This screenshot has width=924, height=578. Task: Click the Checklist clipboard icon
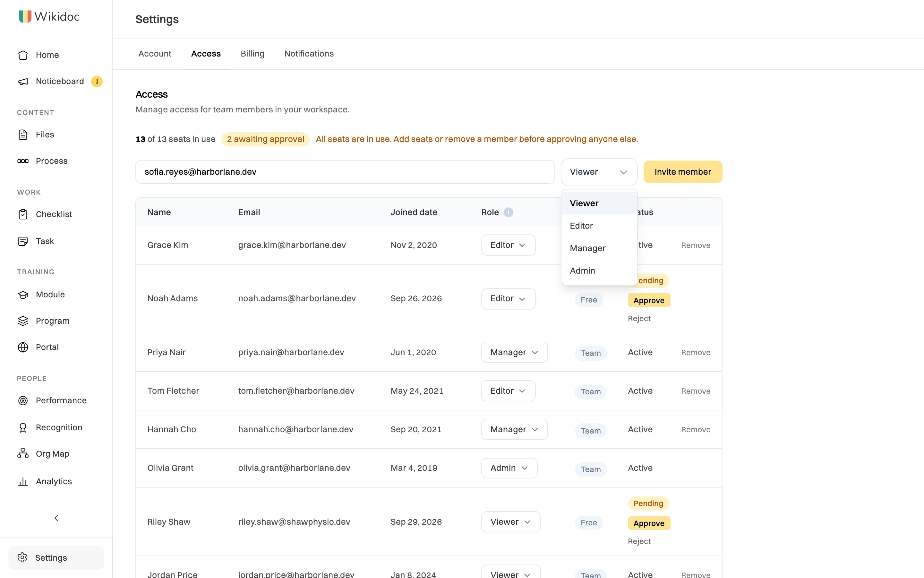pyautogui.click(x=23, y=215)
